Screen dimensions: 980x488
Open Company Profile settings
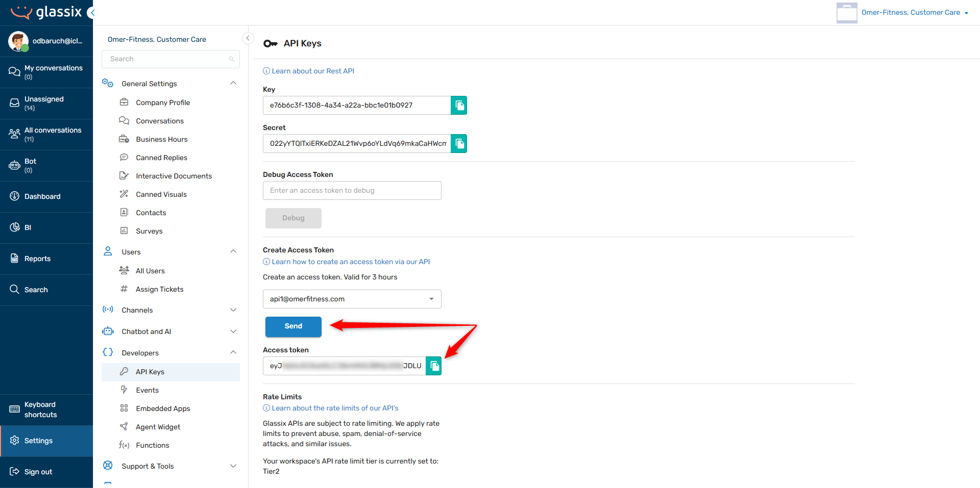(x=170, y=102)
